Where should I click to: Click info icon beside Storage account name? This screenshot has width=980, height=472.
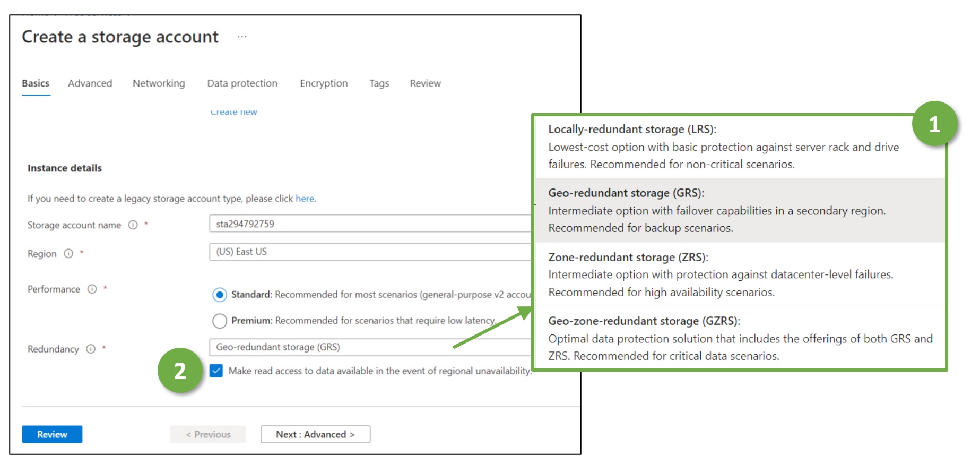coord(133,225)
